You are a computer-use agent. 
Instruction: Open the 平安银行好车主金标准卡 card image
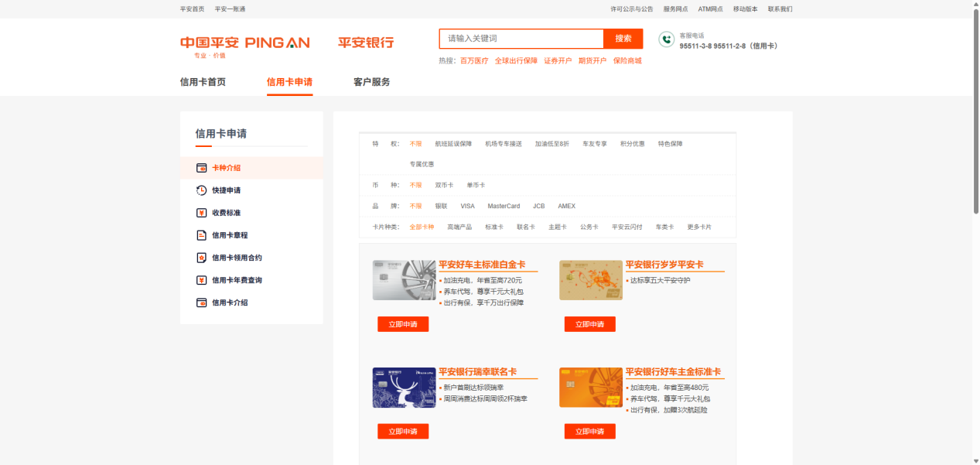(x=591, y=388)
